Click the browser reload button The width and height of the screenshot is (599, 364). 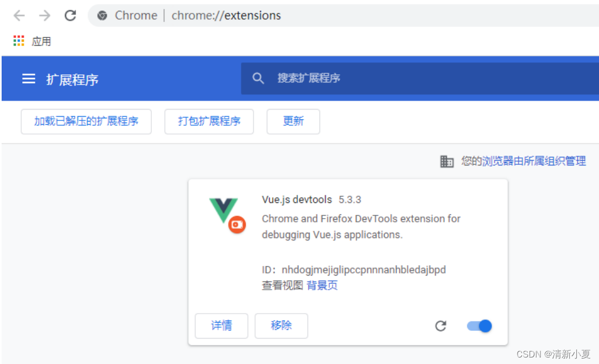tap(70, 15)
